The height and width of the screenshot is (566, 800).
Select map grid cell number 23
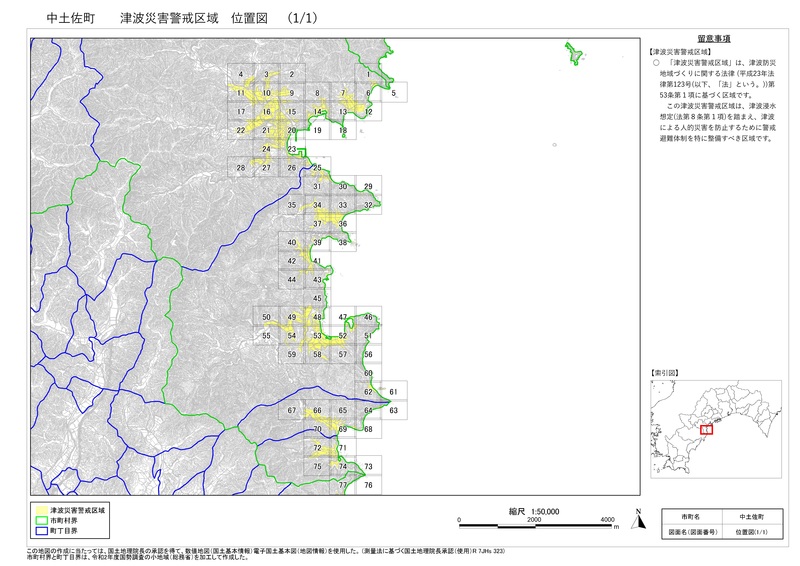click(292, 149)
